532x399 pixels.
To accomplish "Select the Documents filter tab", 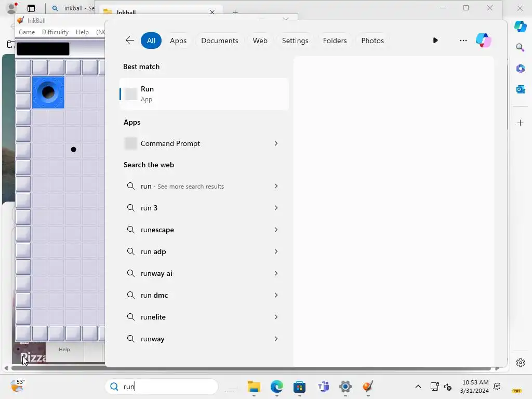I will point(220,41).
